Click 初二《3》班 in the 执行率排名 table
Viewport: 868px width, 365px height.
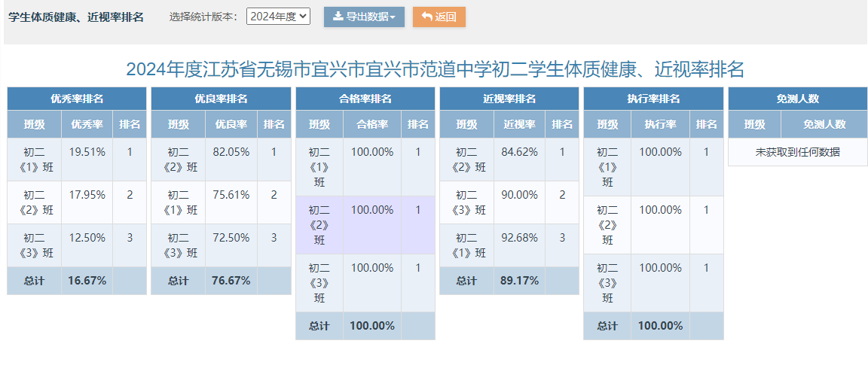[x=607, y=283]
